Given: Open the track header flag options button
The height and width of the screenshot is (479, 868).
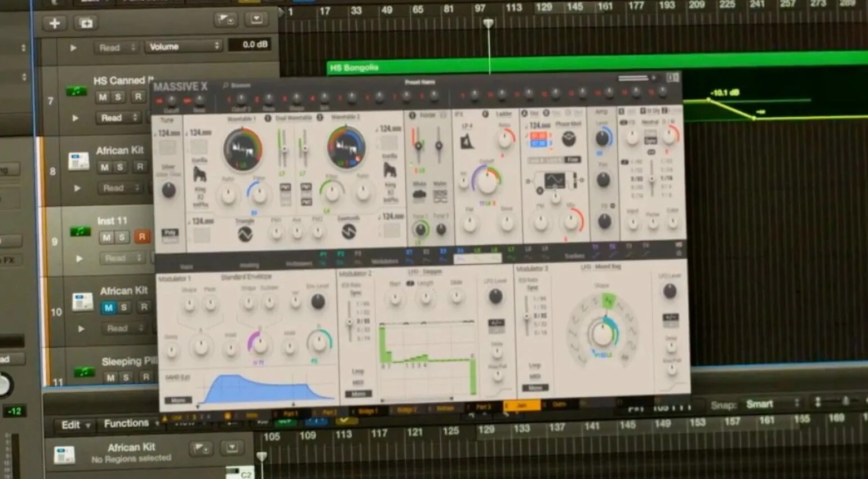Looking at the screenshot, I should pos(225,20).
